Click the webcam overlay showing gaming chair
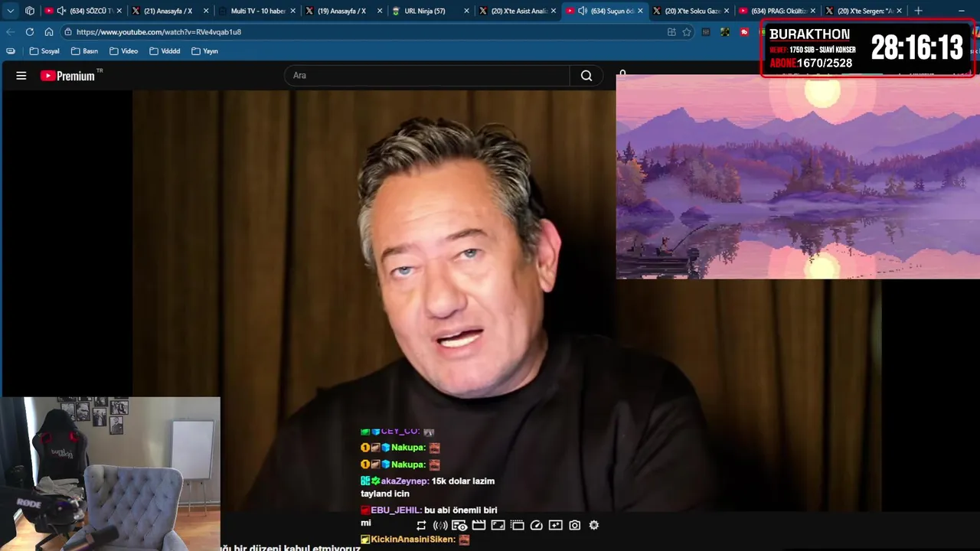Viewport: 980px width, 551px height. tap(110, 474)
